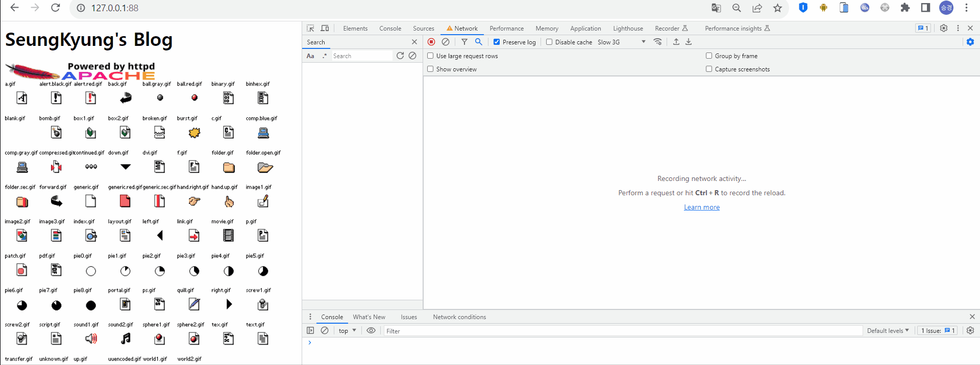The image size is (980, 365).
Task: Toggle Preserve log checkbox
Action: [x=497, y=42]
